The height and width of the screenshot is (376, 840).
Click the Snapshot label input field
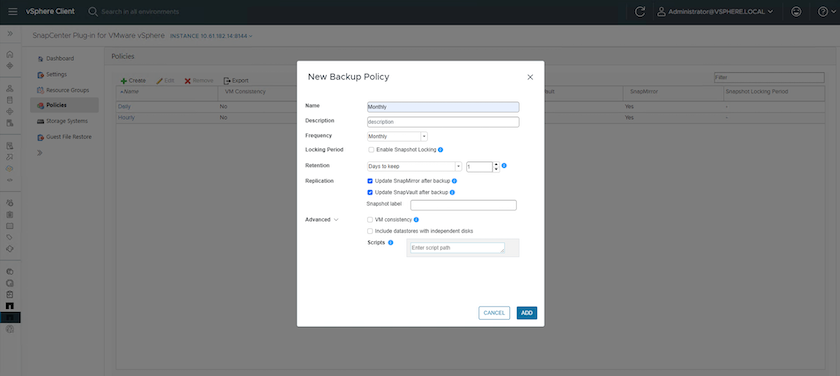click(463, 205)
